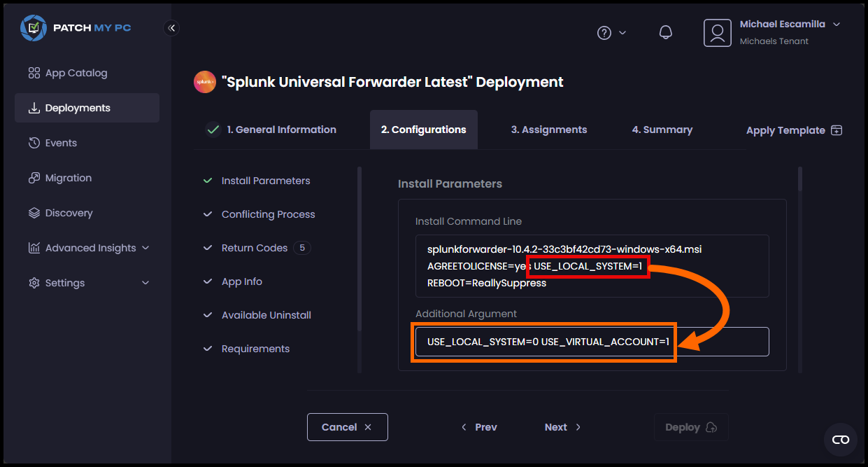Viewport: 868px width, 467px height.
Task: Collapse the sidebar with double-chevron button
Action: tap(171, 28)
